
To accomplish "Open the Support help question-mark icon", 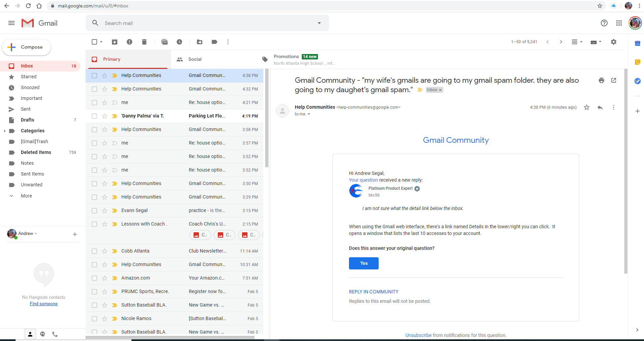I will pyautogui.click(x=604, y=23).
